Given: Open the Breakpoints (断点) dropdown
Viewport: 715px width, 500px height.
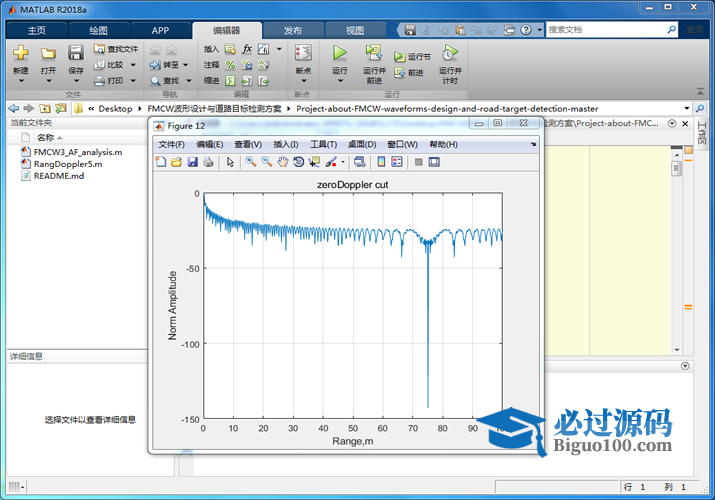Looking at the screenshot, I should [302, 71].
